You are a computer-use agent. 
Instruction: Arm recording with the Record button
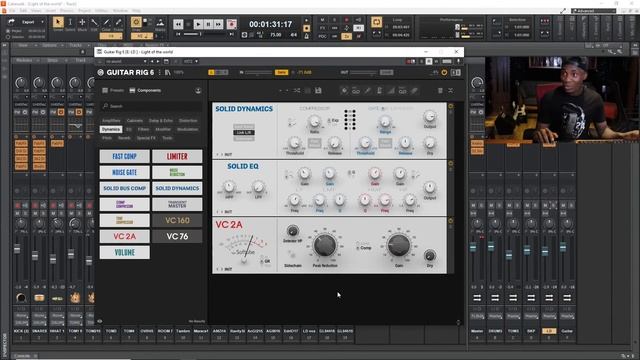(231, 24)
